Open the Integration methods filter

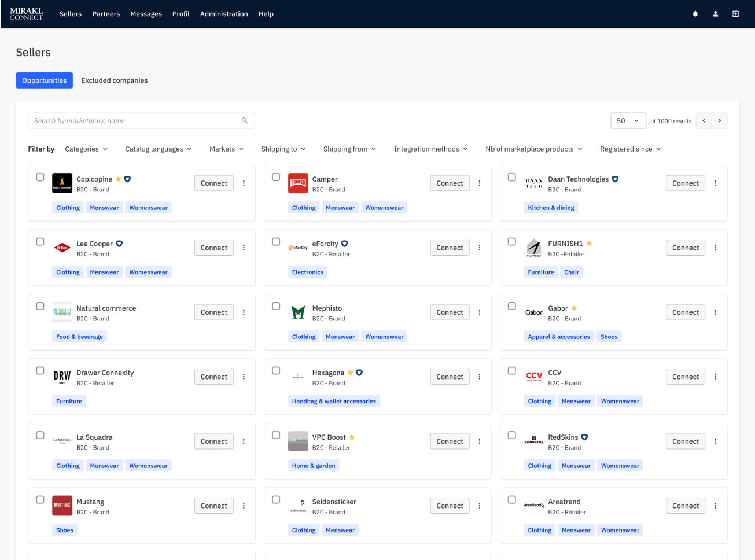(x=431, y=149)
